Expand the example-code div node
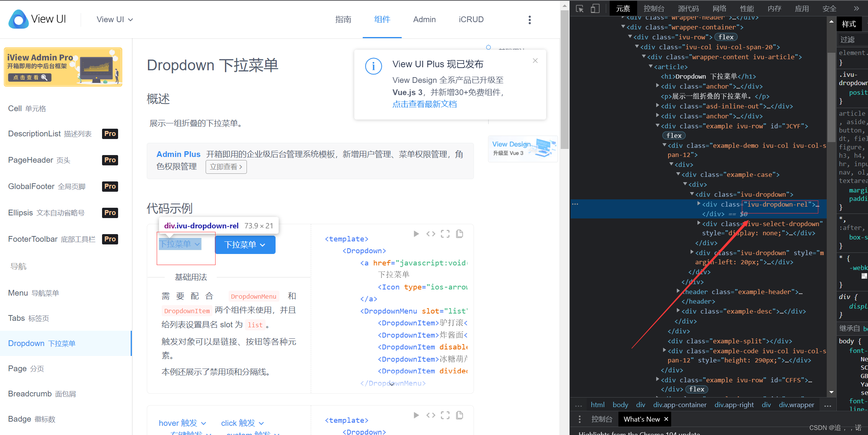This screenshot has height=435, width=868. (x=664, y=351)
